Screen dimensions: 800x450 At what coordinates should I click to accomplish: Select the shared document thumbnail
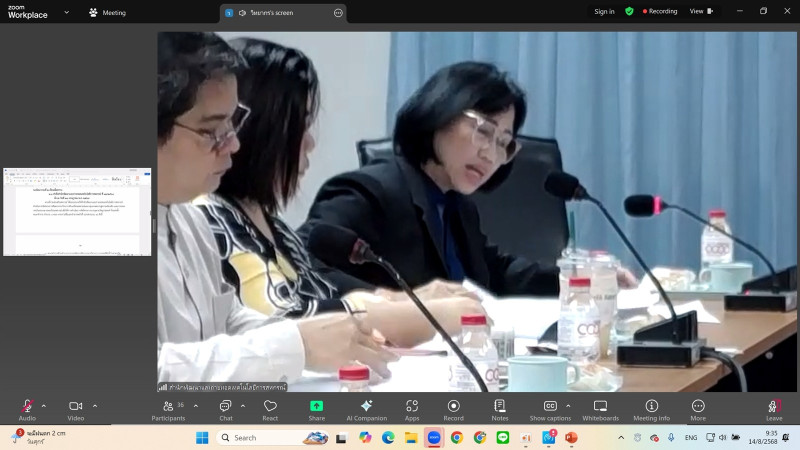tap(77, 212)
